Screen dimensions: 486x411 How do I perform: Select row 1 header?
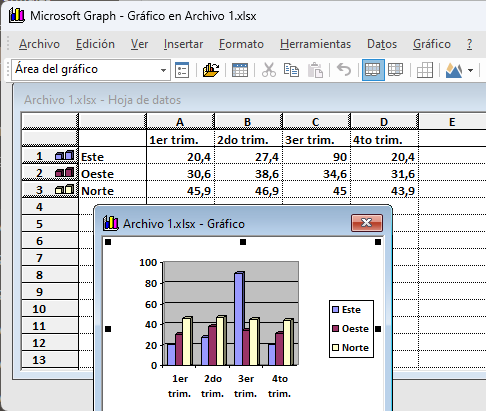[50, 155]
